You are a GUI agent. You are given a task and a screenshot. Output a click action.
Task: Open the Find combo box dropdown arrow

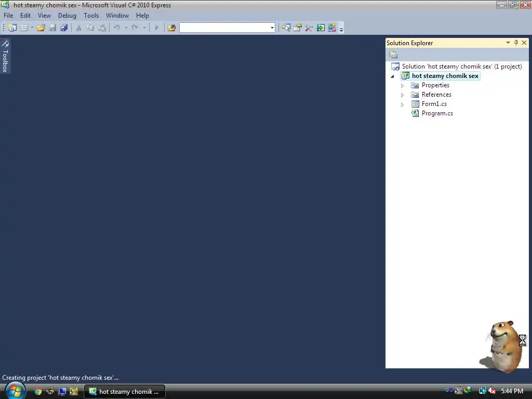(272, 28)
